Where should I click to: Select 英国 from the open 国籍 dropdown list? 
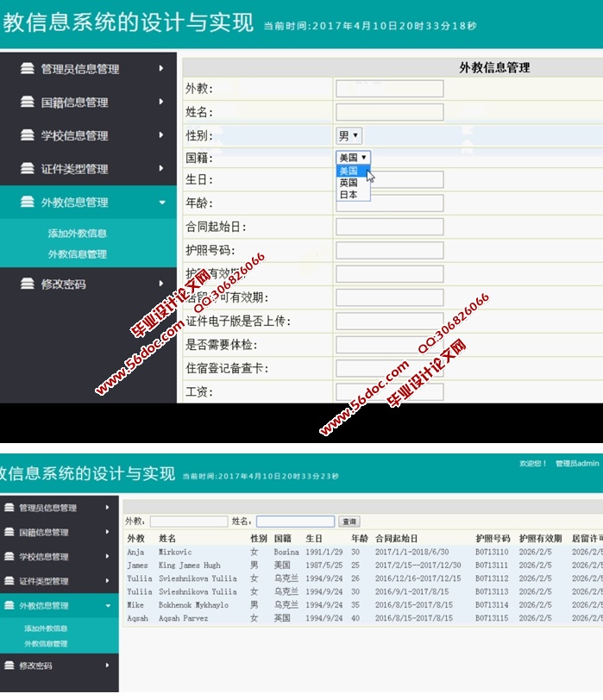pos(349,183)
